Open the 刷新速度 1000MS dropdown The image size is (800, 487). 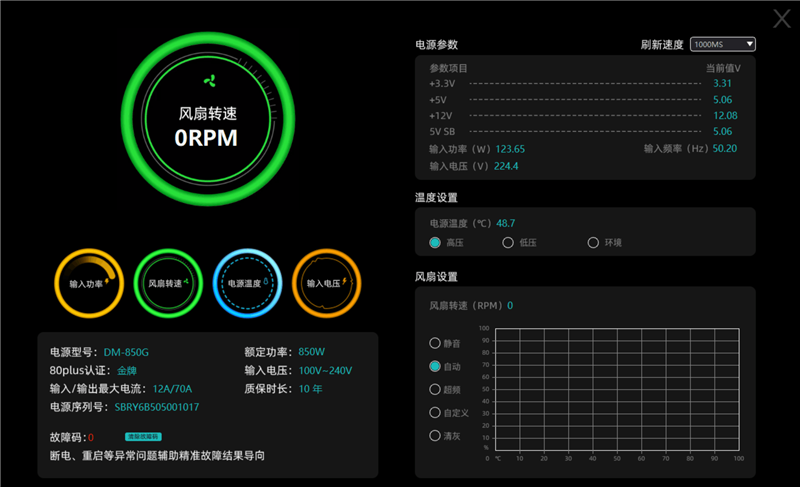(x=722, y=44)
